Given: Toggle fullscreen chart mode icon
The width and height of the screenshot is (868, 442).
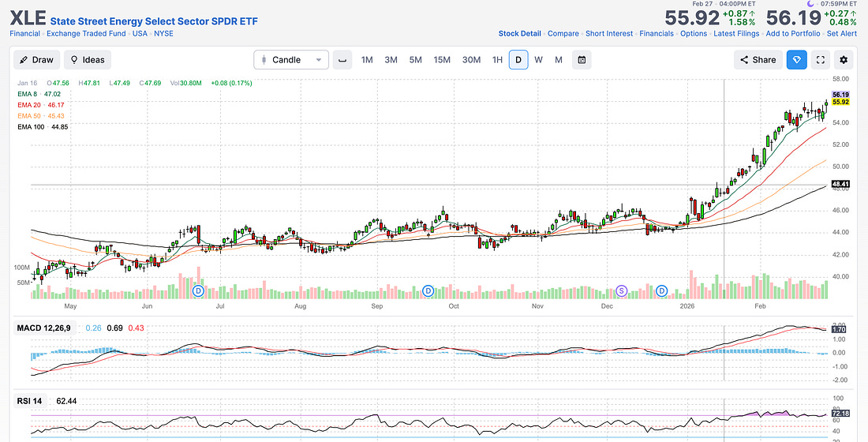Looking at the screenshot, I should click(821, 60).
